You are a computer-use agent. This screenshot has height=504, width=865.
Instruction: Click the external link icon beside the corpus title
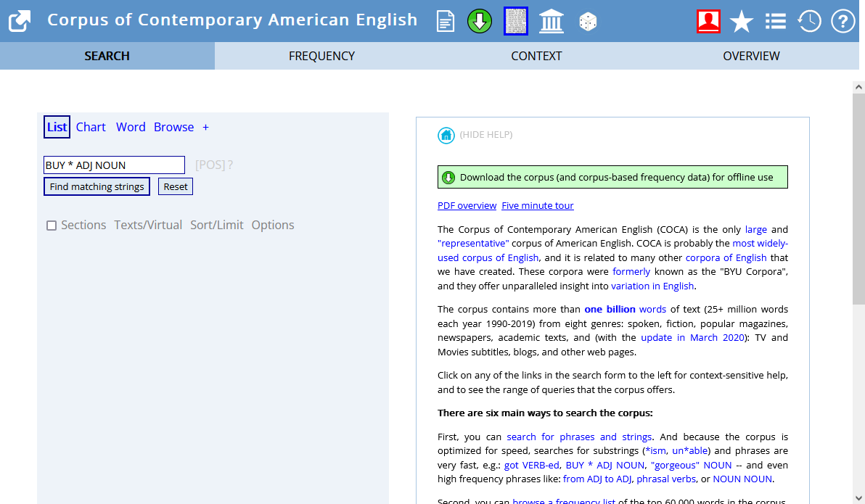tap(20, 21)
